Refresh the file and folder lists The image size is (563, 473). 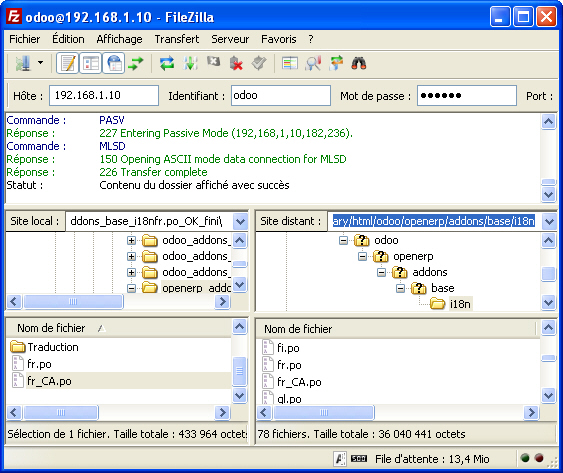(167, 64)
